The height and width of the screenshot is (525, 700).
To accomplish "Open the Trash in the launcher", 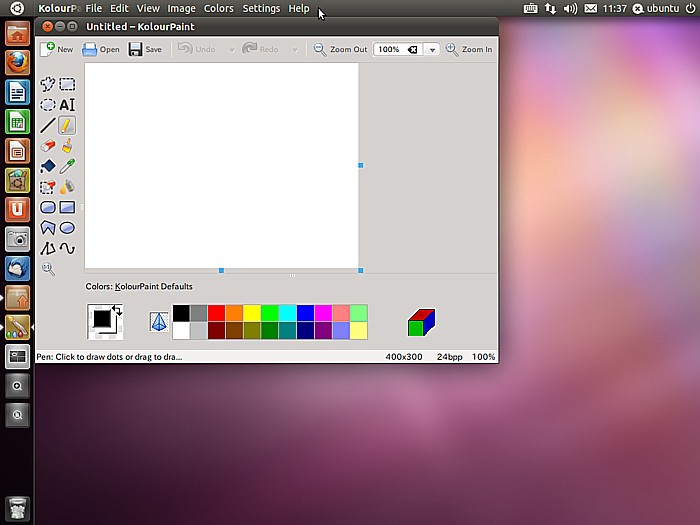I will [17, 508].
